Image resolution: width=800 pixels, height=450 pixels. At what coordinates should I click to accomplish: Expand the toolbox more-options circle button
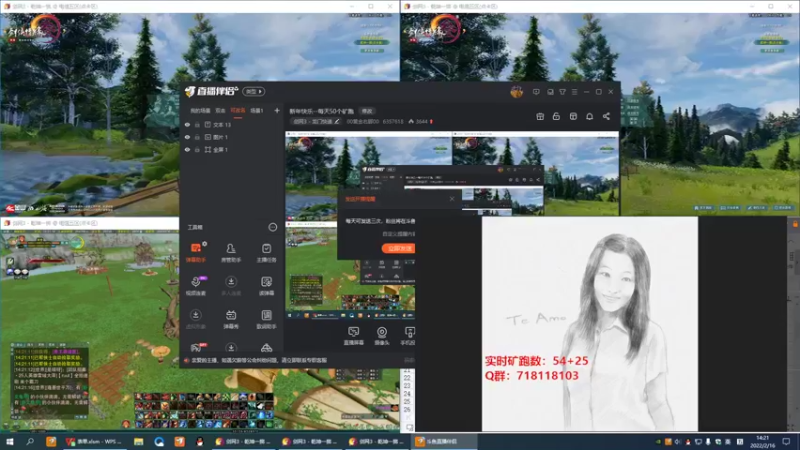tap(272, 227)
